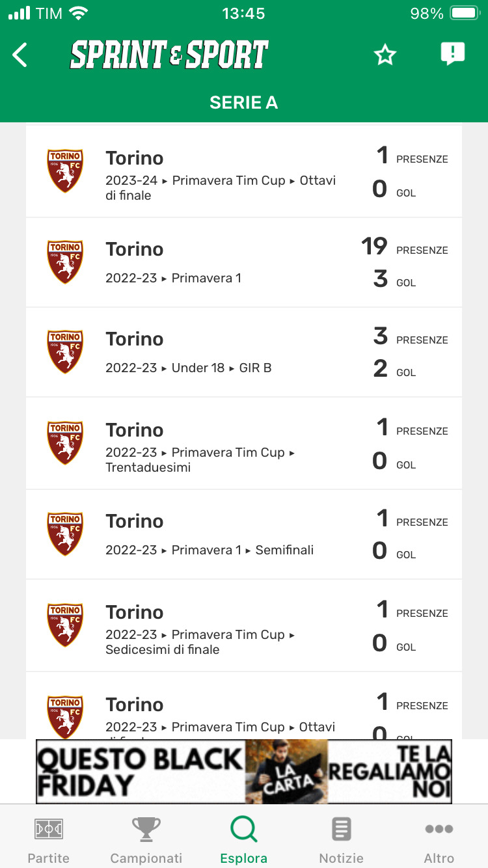Open Torino Primavera 1 Semifinali row

244,534
